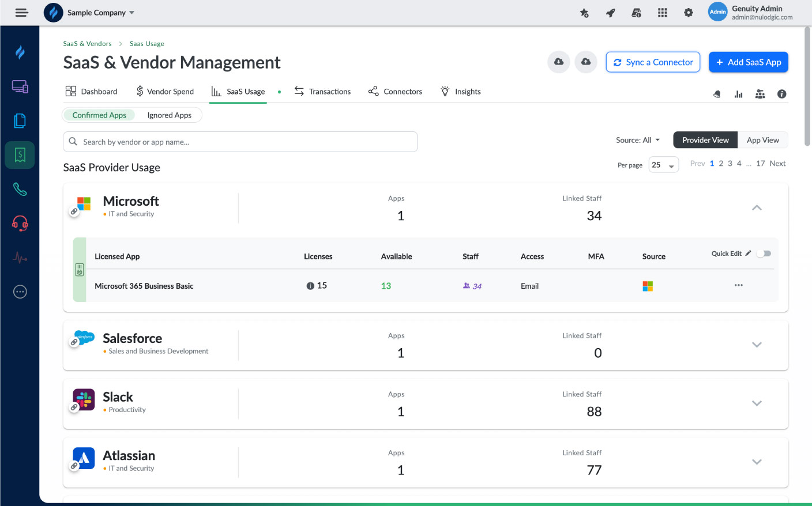Click the rocket icon in the top bar

pyautogui.click(x=610, y=13)
